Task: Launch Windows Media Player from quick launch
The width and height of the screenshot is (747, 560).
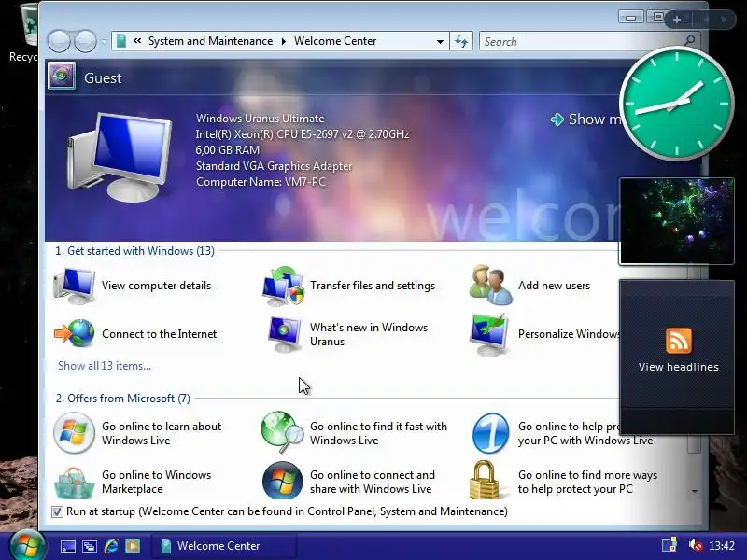Action: (133, 546)
